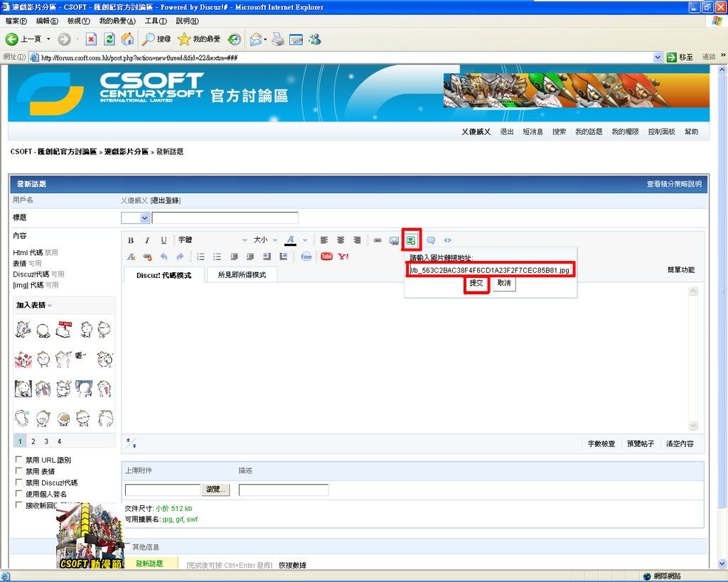Click the 瀏覽... browse button
The height and width of the screenshot is (582, 728).
216,490
